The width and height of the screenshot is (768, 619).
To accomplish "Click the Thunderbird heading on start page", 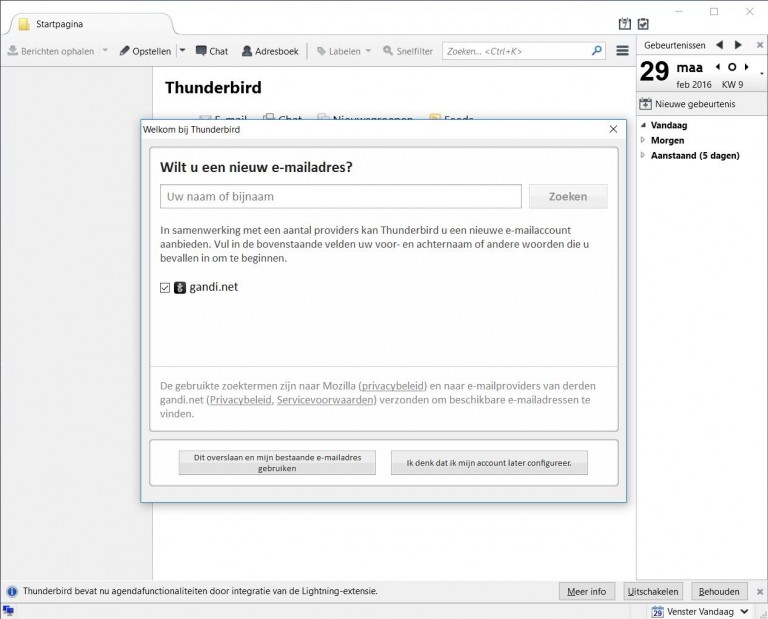I will pyautogui.click(x=213, y=88).
